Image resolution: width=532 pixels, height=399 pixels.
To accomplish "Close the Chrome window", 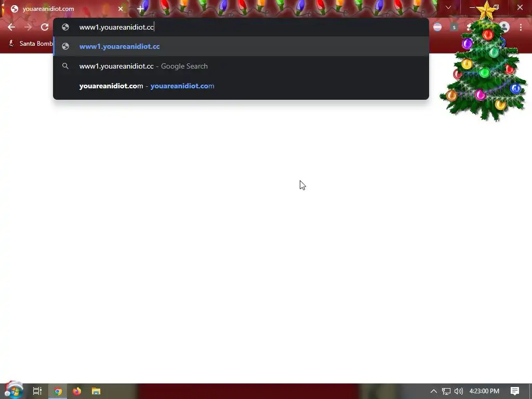I will click(520, 7).
